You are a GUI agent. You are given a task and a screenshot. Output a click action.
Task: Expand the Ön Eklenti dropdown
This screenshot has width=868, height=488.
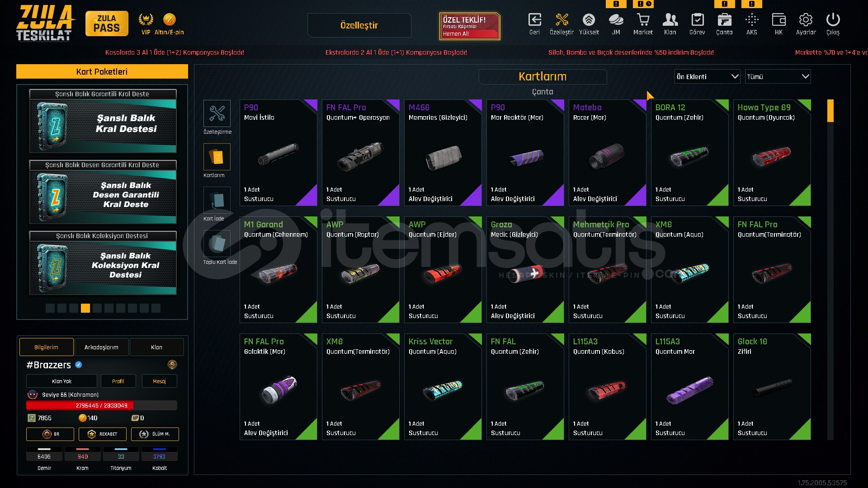708,76
